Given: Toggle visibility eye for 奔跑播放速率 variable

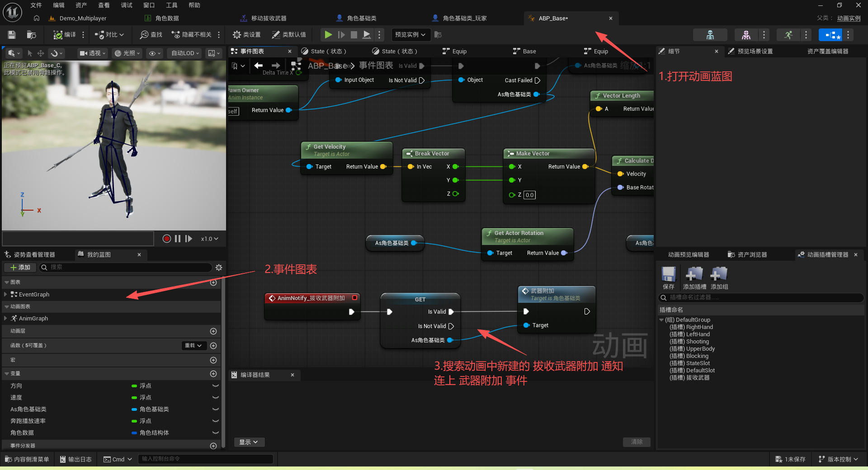Looking at the screenshot, I should 216,421.
